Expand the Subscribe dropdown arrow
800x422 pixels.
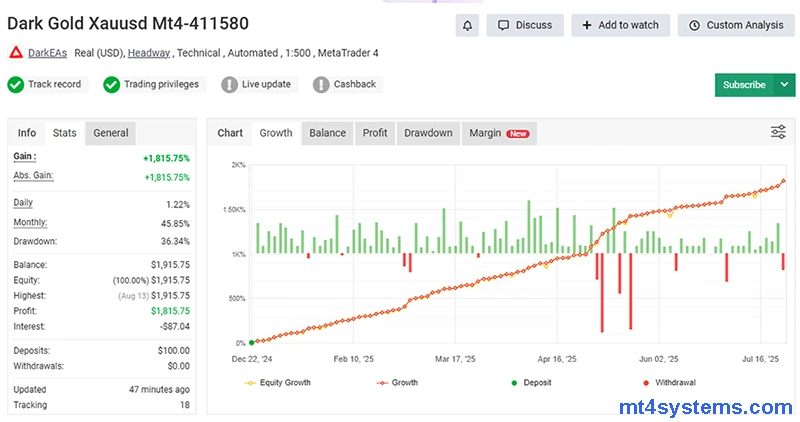783,85
